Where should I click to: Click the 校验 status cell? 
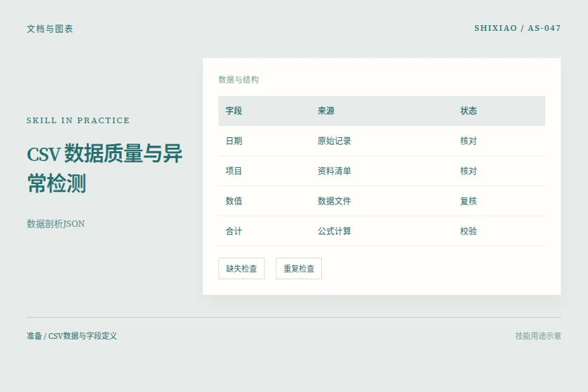pyautogui.click(x=468, y=231)
